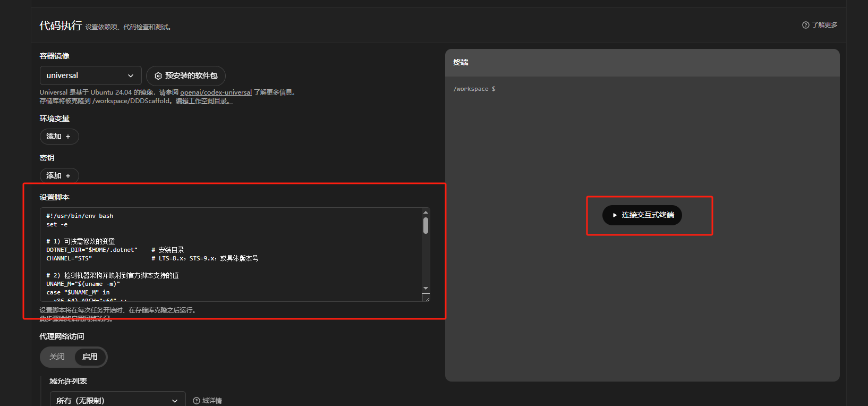
Task: Open the openai/codex-universal link
Action: point(216,92)
